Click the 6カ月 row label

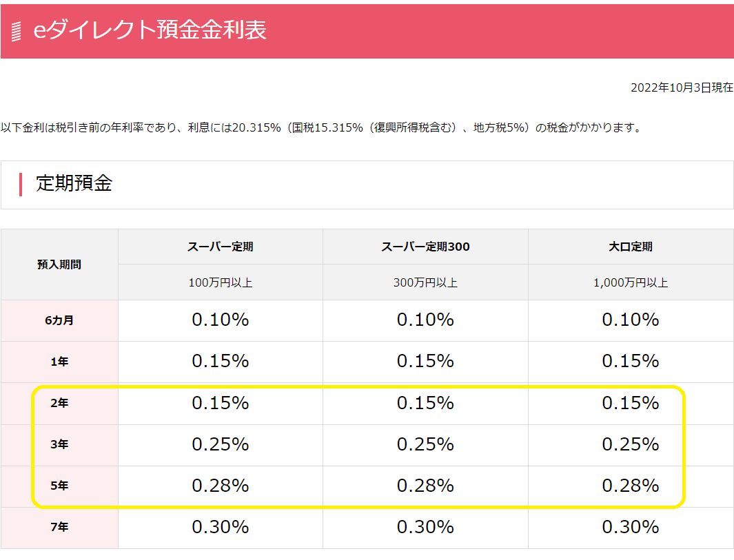pos(59,320)
